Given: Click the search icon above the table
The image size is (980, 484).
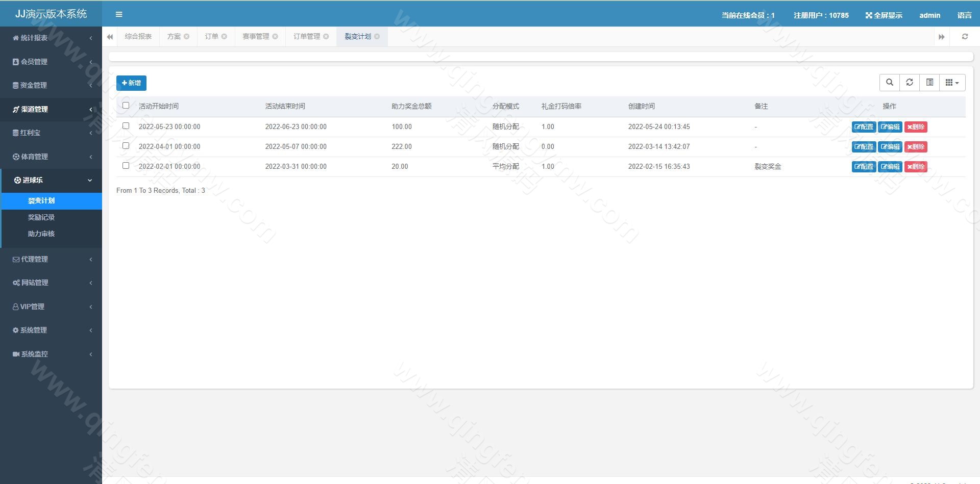Looking at the screenshot, I should pyautogui.click(x=890, y=82).
